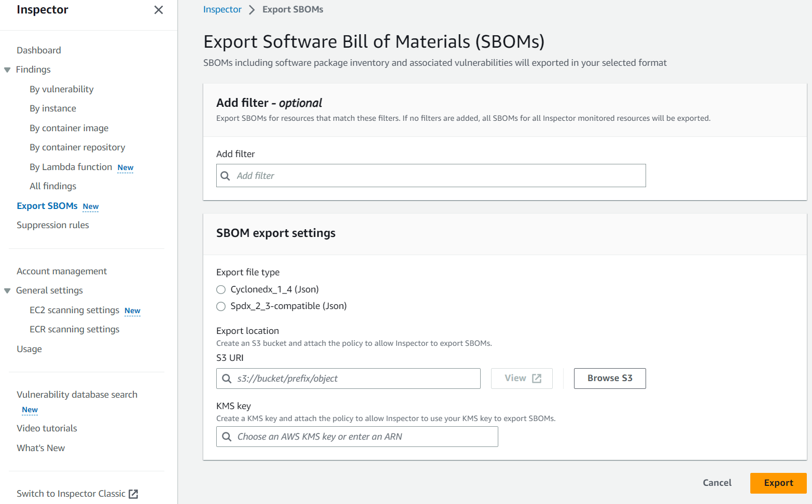Select Cyclonedx_1_4 (Json) export file type

221,289
